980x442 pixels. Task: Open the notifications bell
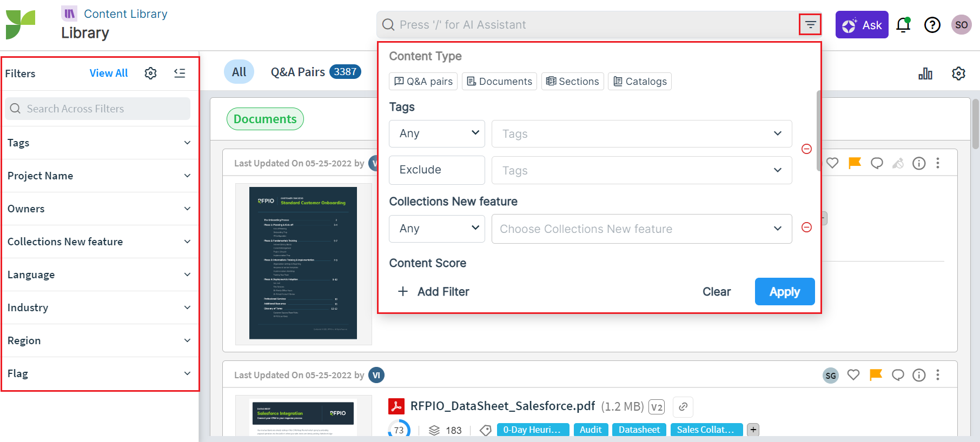[x=903, y=25]
